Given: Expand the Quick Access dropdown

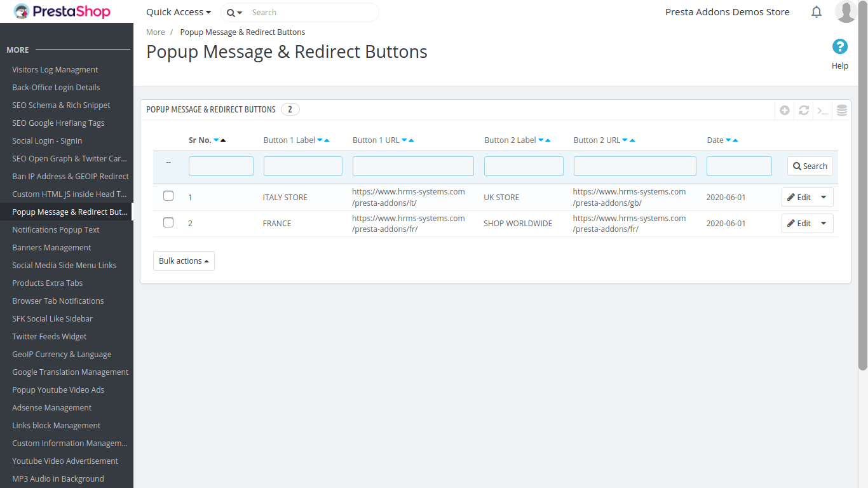Looking at the screenshot, I should (179, 12).
